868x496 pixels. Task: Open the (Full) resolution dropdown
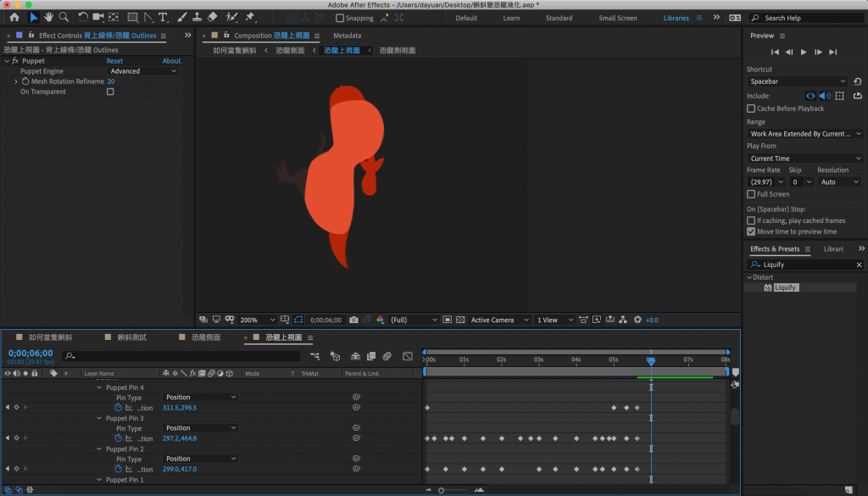coord(414,320)
